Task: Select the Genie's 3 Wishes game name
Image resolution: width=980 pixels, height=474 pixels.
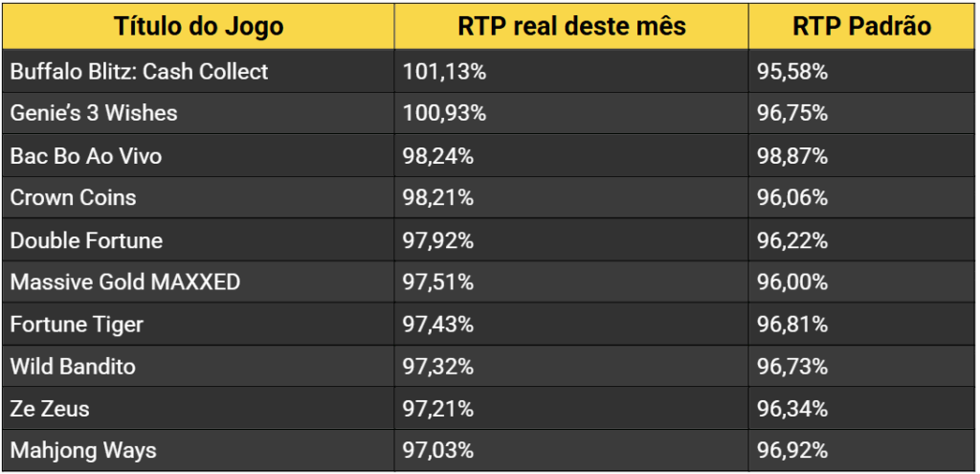Action: [94, 113]
